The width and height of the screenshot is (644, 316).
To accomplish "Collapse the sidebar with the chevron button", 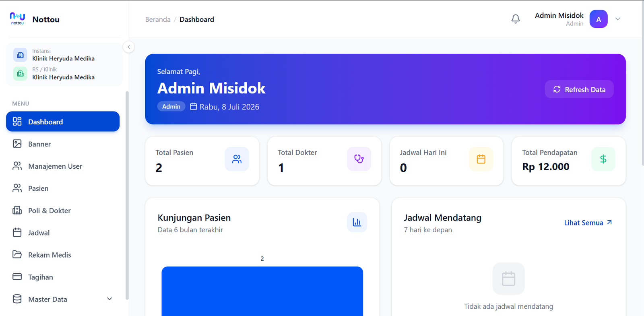I will click(129, 47).
